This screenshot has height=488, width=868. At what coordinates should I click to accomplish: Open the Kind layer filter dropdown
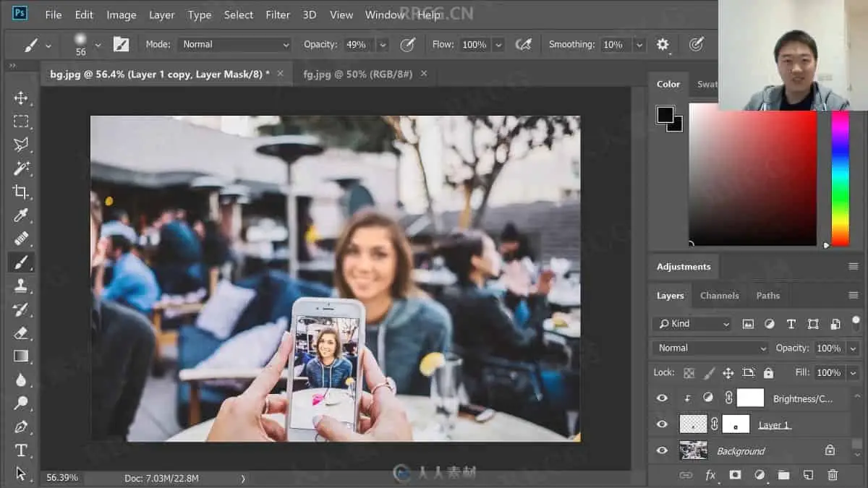click(692, 324)
